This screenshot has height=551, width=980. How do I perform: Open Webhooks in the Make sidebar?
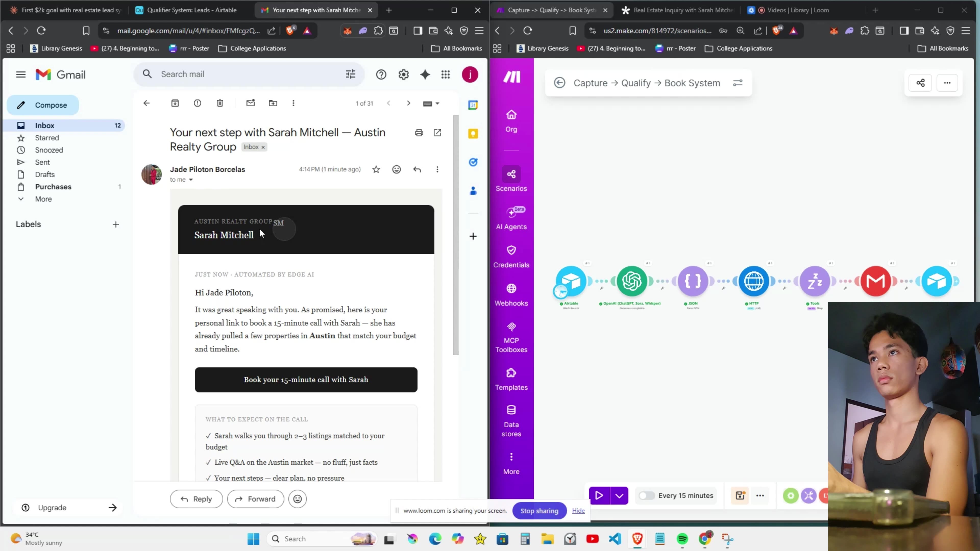tap(511, 295)
